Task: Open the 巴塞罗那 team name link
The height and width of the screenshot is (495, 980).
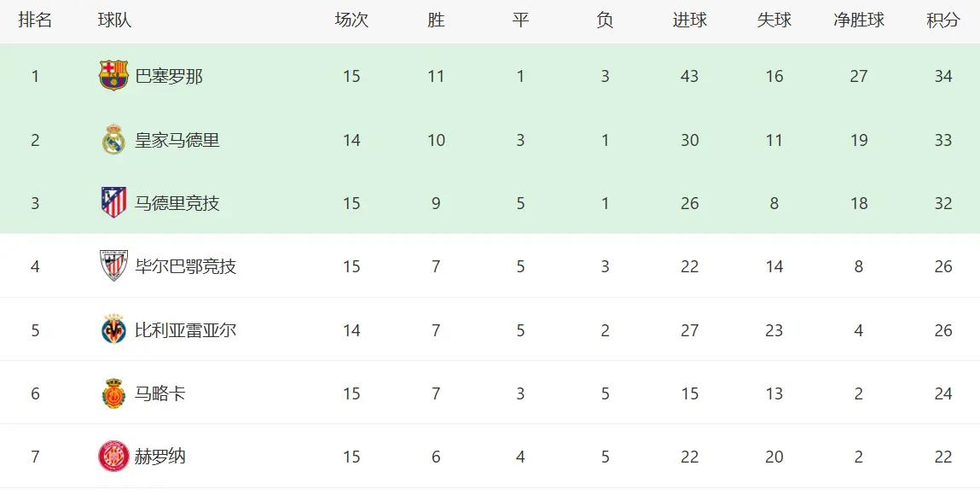Action: click(169, 76)
